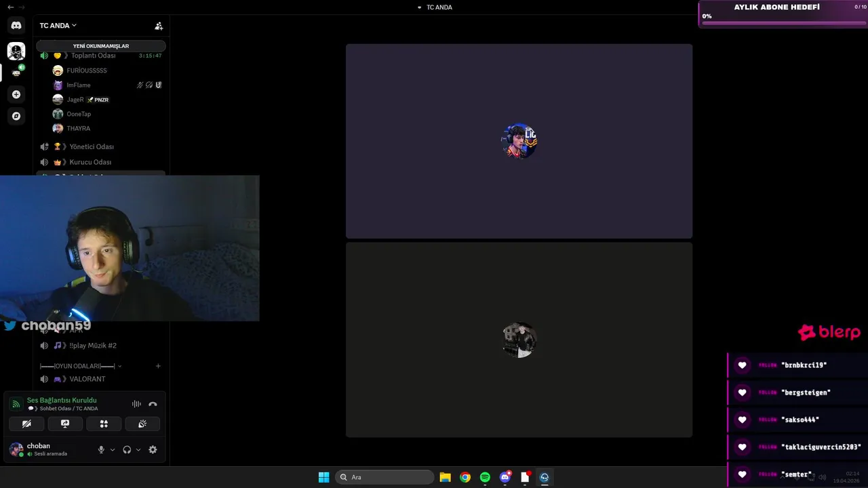This screenshot has width=868, height=488.
Task: Open the TC ANDA server icon in sidebar
Action: point(16,72)
